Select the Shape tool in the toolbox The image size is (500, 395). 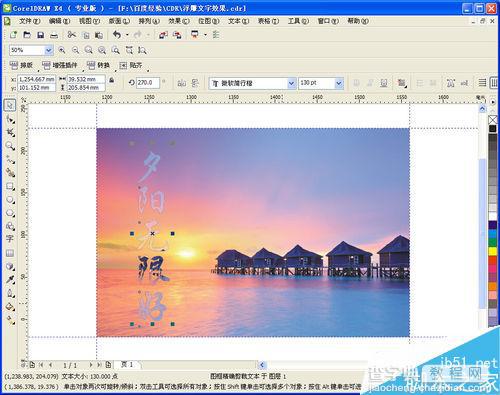[10, 119]
